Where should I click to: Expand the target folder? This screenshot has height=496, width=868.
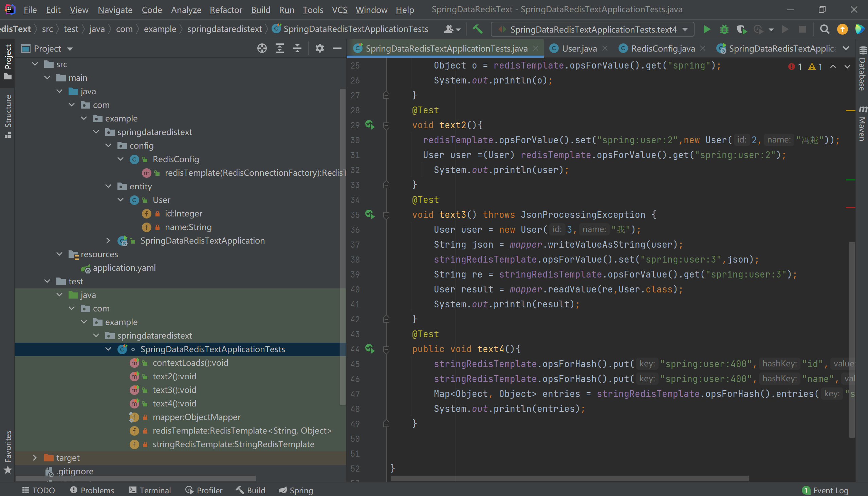pyautogui.click(x=35, y=458)
